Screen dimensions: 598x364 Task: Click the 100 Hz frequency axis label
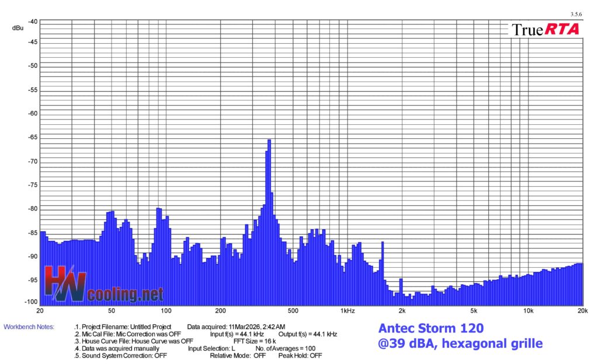tap(166, 311)
